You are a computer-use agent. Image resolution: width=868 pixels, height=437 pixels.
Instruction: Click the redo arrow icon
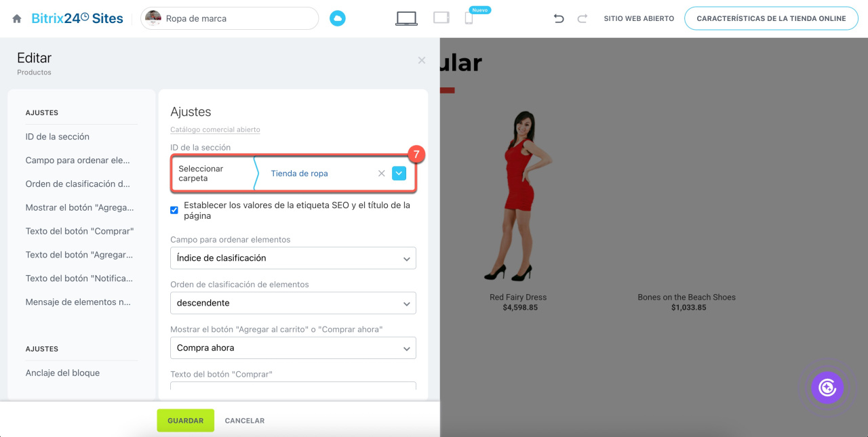[582, 19]
